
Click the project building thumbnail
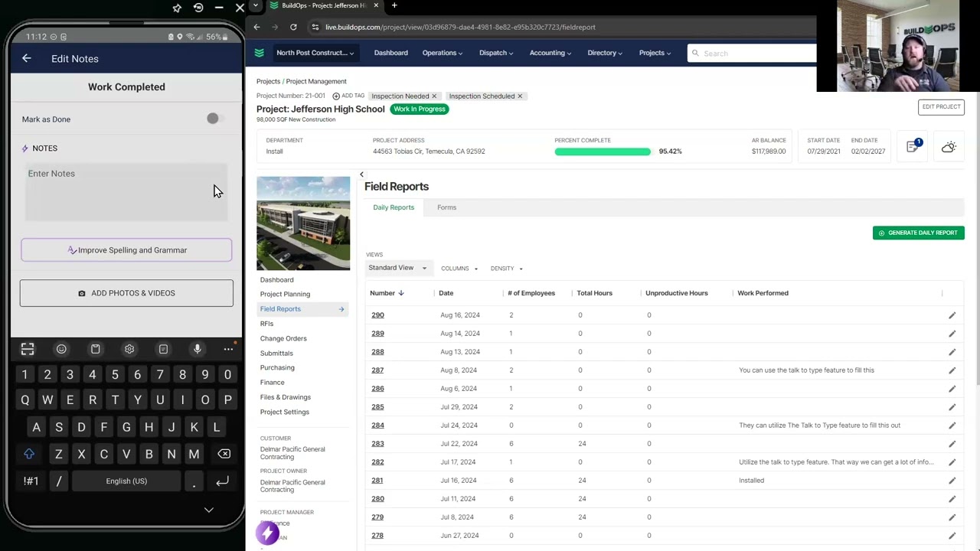click(303, 223)
